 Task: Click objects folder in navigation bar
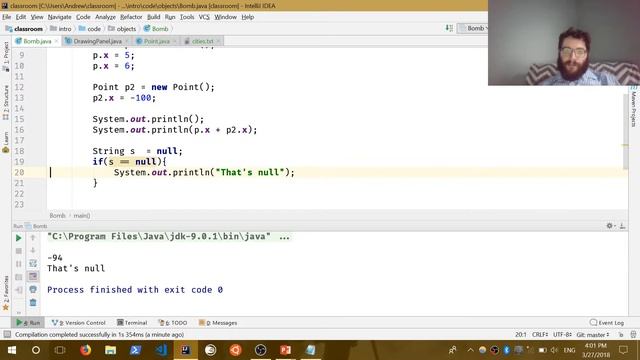pyautogui.click(x=122, y=29)
